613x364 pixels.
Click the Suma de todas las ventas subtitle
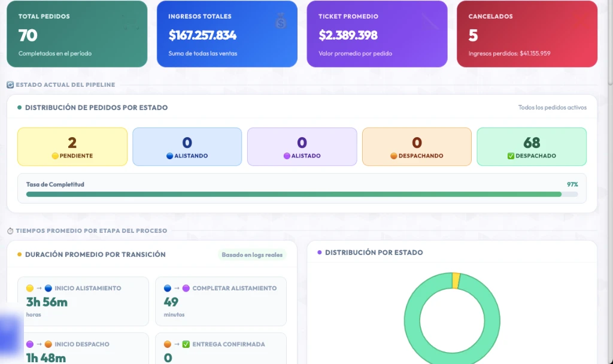tap(203, 53)
